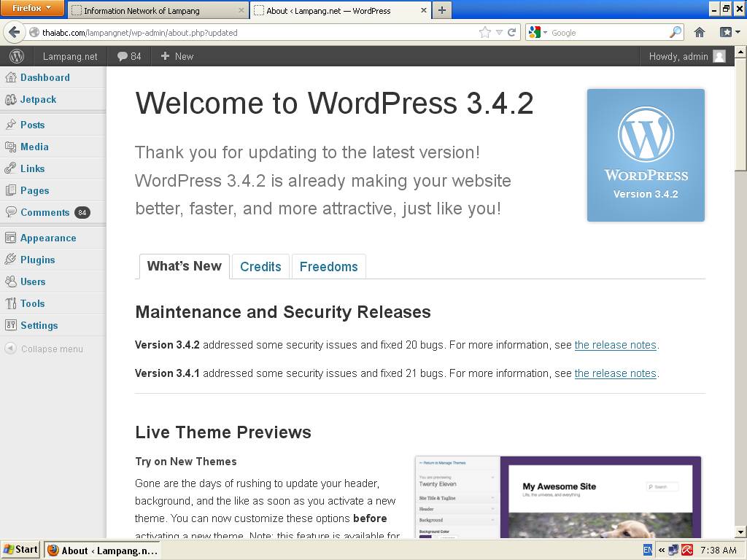
Task: Click the Plugins plug icon
Action: (10, 260)
